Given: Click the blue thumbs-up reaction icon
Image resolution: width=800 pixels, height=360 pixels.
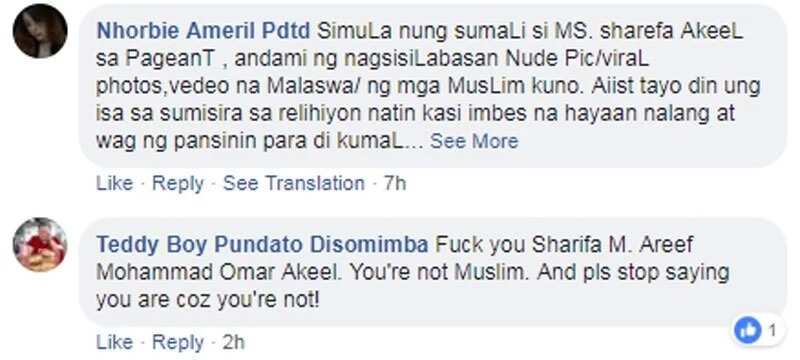Looking at the screenshot, I should pos(747,331).
